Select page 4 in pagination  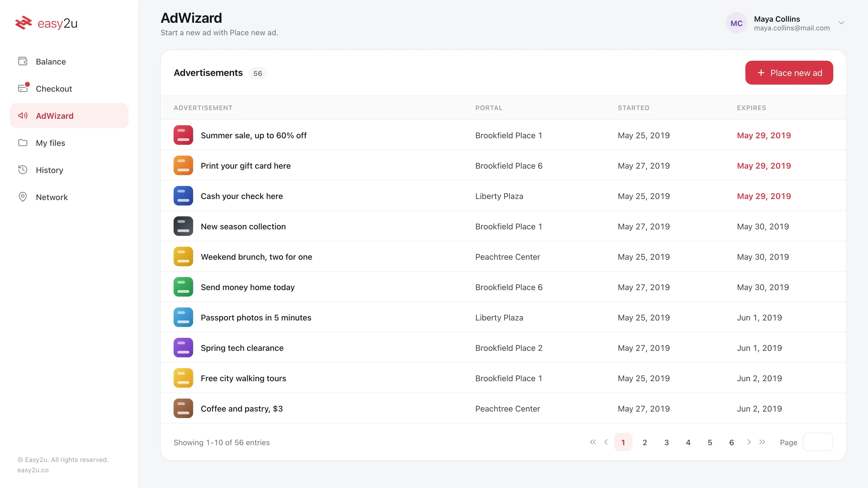(688, 442)
